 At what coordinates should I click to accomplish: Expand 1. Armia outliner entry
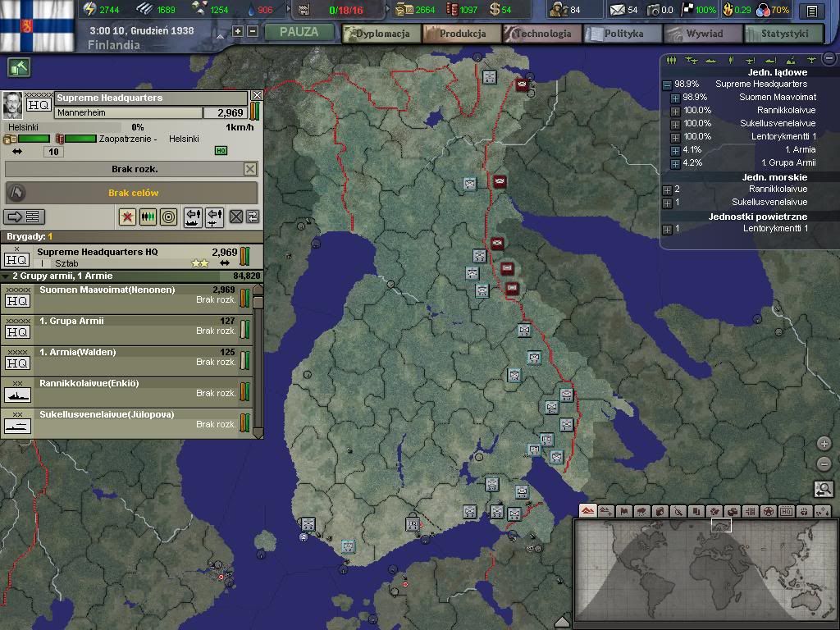tap(675, 151)
